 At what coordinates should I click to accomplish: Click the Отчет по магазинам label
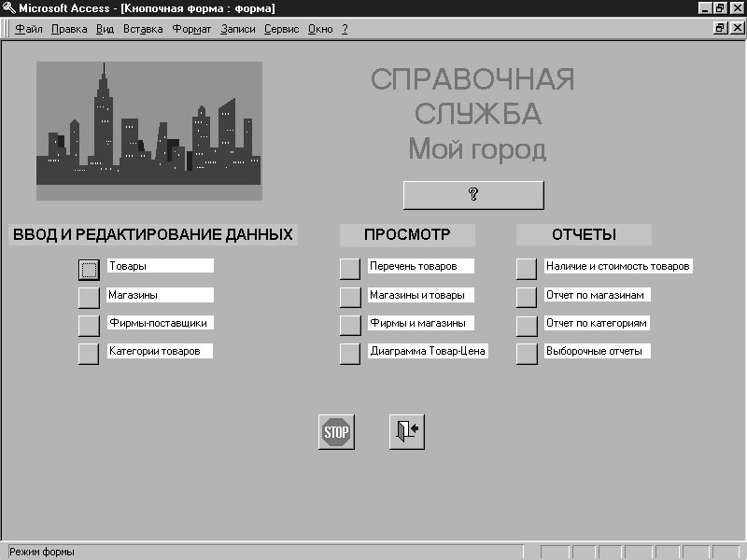[598, 295]
